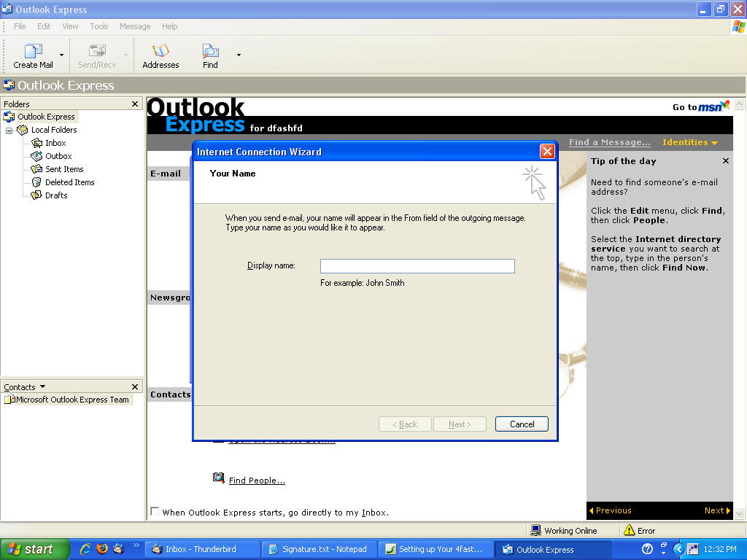Click the help question mark tray icon
The width and height of the screenshot is (747, 560).
click(647, 549)
